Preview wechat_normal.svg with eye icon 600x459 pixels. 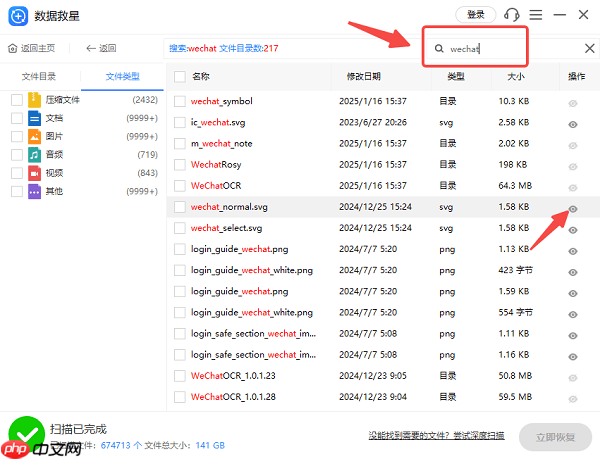point(573,209)
